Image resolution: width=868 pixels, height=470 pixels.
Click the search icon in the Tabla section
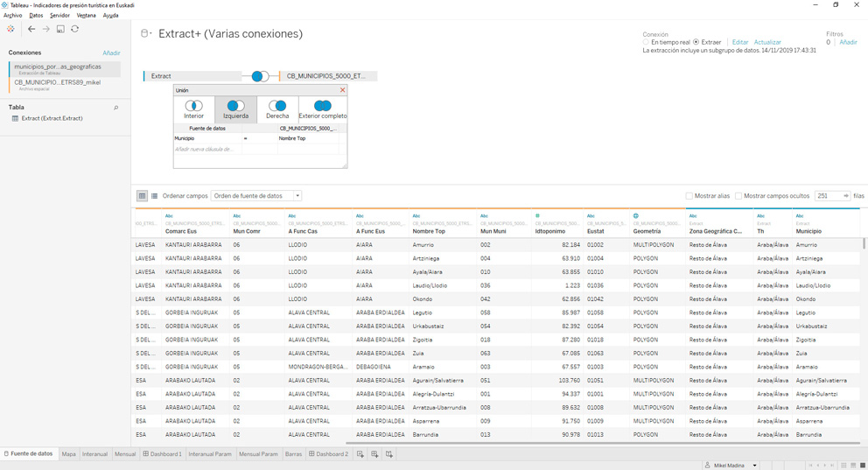(x=115, y=108)
